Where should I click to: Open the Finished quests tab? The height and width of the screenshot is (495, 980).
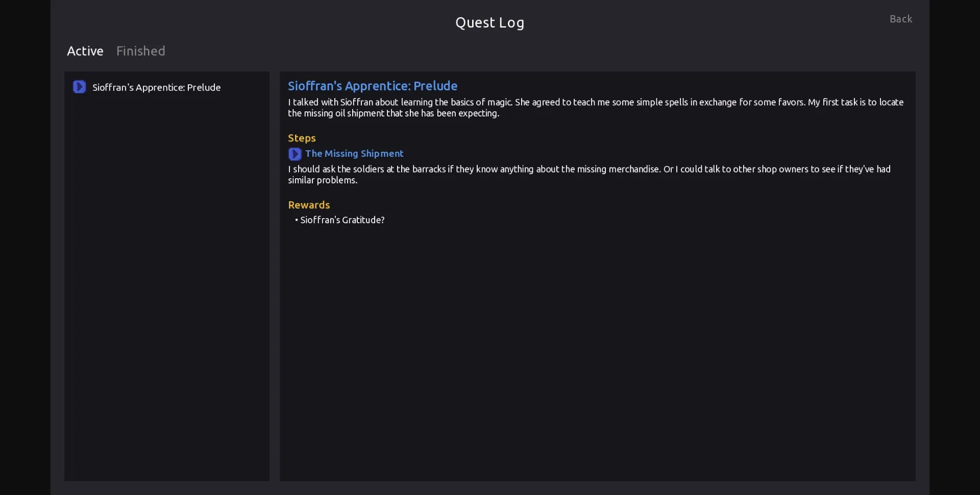point(140,51)
